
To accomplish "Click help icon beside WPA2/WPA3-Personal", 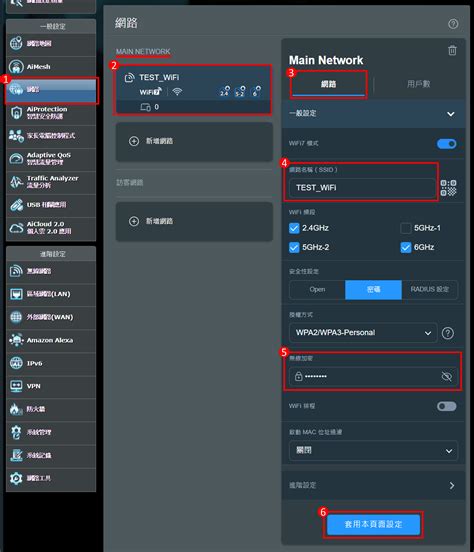I will pyautogui.click(x=448, y=333).
